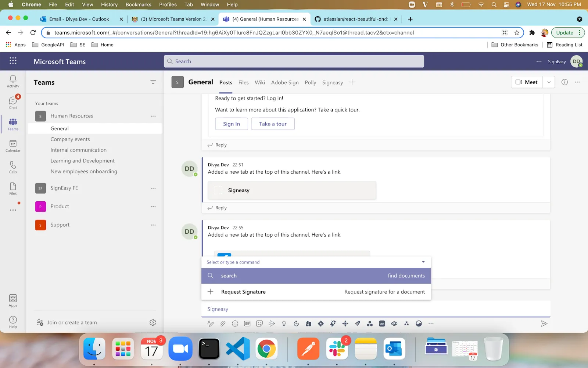Screen dimensions: 588x368
Task: Open manage teams settings gear
Action: pyautogui.click(x=153, y=322)
